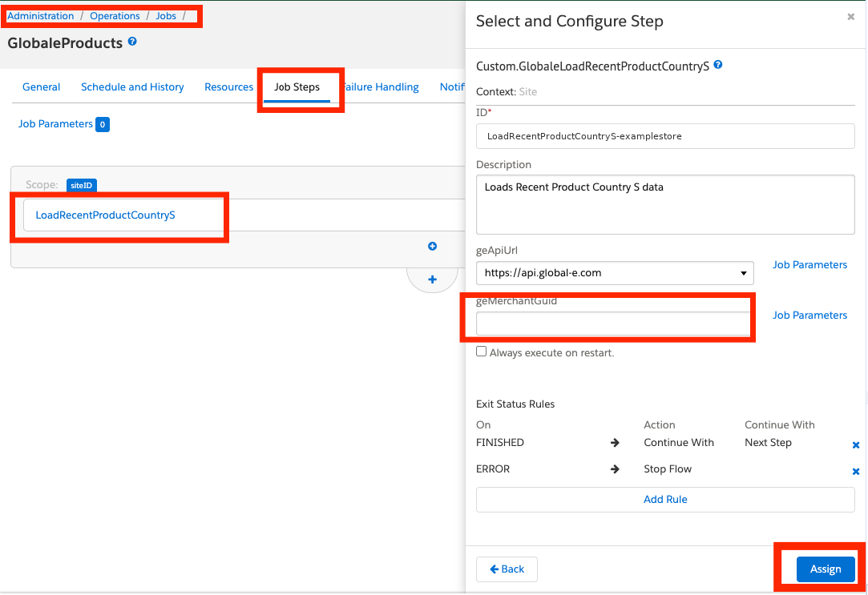Open the Resources tab

[x=228, y=86]
